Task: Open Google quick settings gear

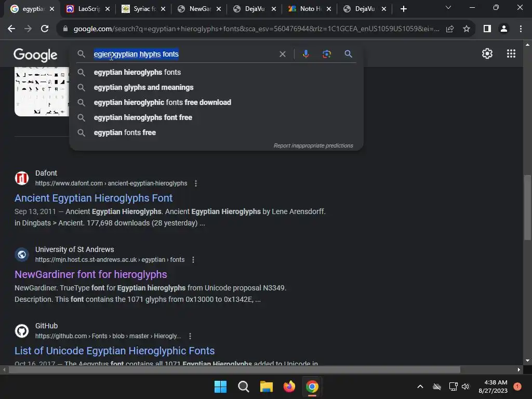Action: point(487,54)
